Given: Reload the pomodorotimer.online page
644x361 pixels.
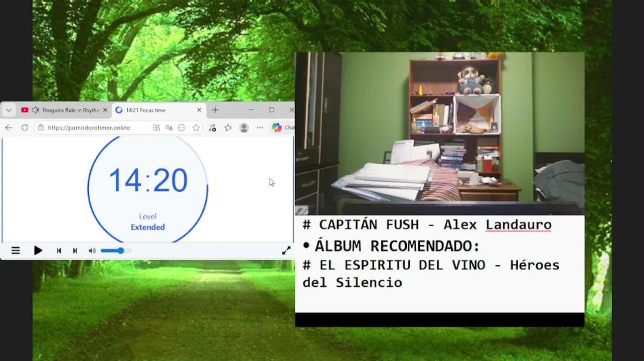Looking at the screenshot, I should tap(25, 128).
